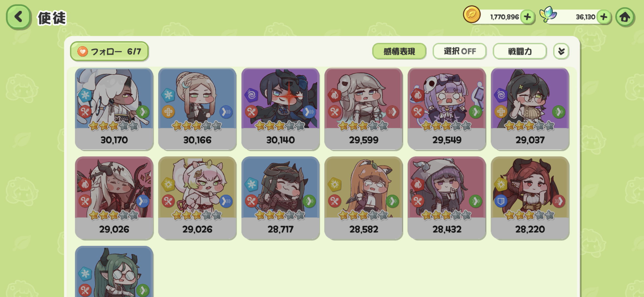Select the character with 30,170 power

(x=114, y=109)
